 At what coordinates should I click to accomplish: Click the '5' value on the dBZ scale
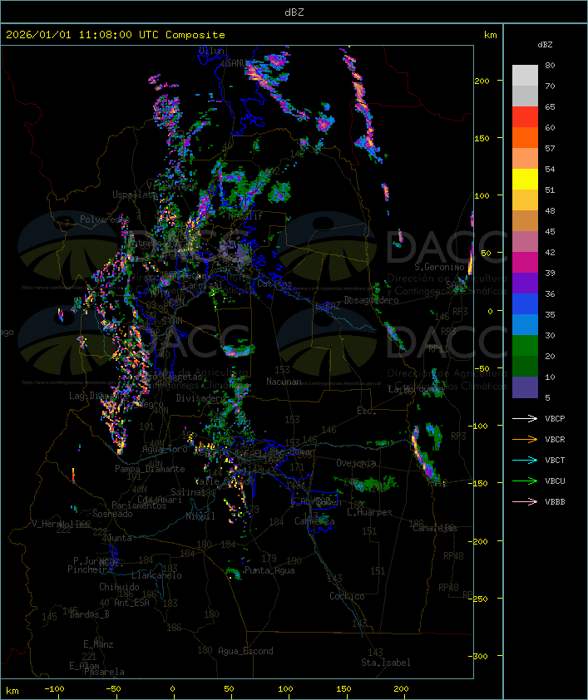point(547,397)
